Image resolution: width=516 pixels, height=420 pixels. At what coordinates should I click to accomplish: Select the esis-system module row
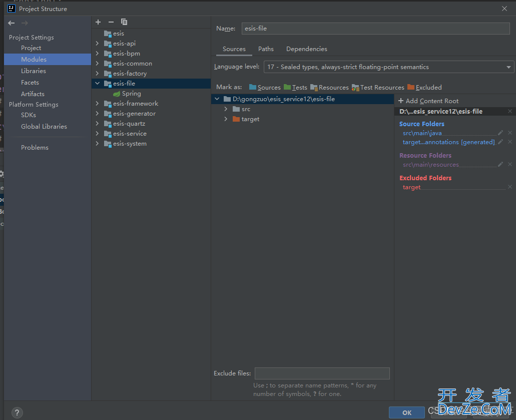pyautogui.click(x=151, y=144)
